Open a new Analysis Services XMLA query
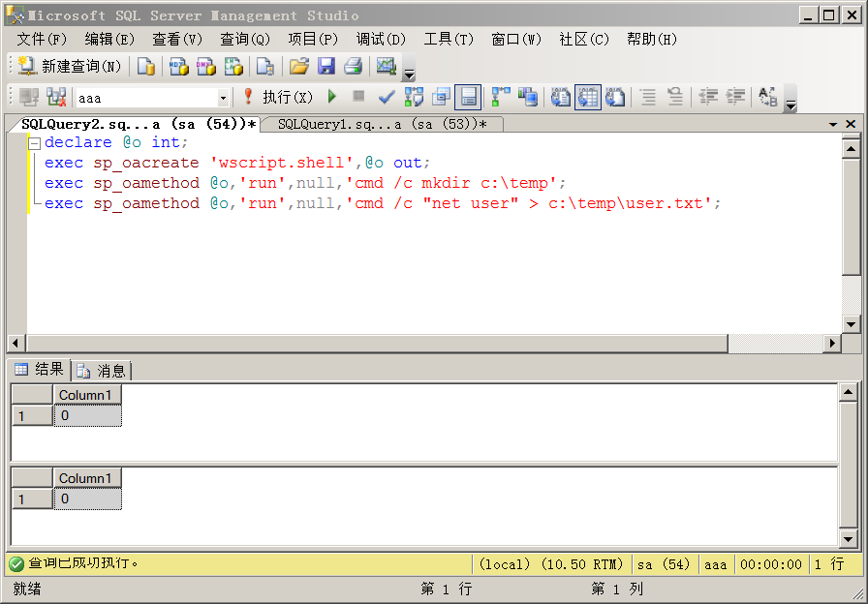This screenshot has width=868, height=604. [x=233, y=67]
